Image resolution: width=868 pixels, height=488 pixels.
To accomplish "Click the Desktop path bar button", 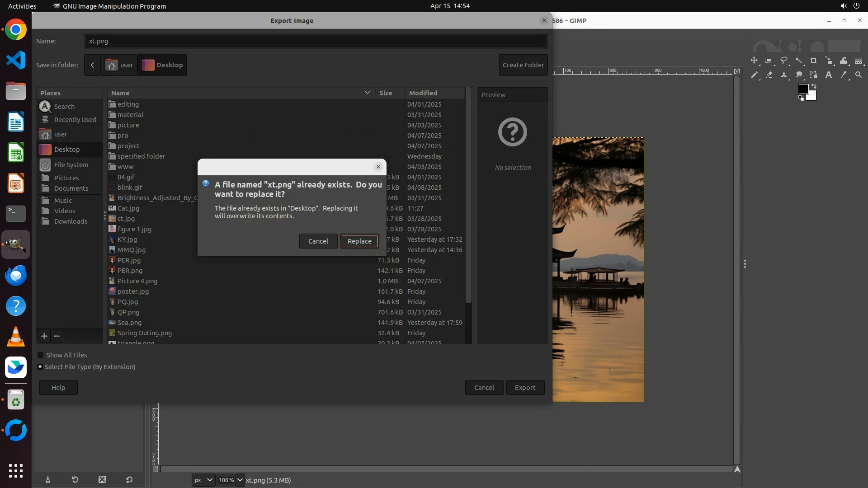I will 162,65.
